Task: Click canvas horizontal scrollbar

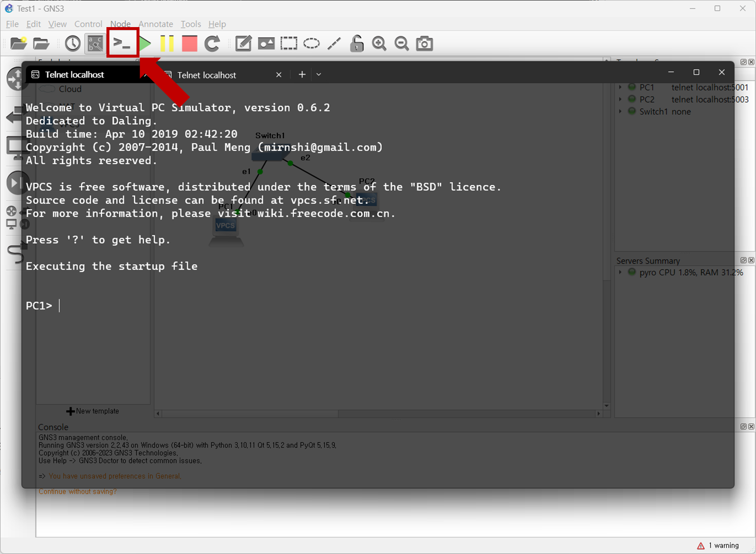Action: (x=378, y=414)
